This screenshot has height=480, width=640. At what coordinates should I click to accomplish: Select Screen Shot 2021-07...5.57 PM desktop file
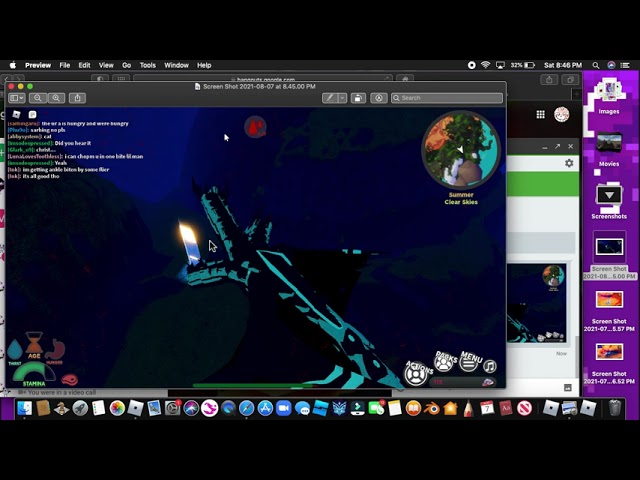(609, 310)
